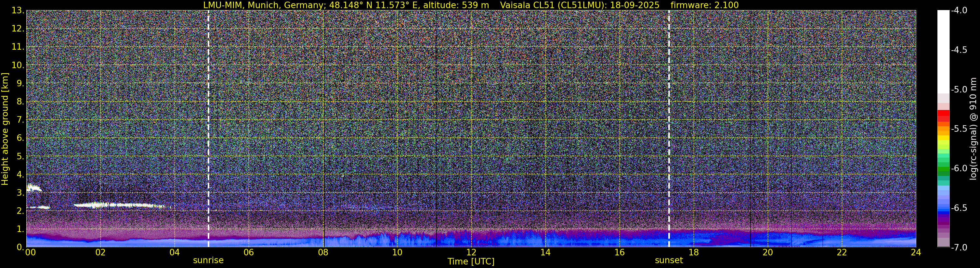Click the colorbar tick "-7.0"

click(959, 247)
